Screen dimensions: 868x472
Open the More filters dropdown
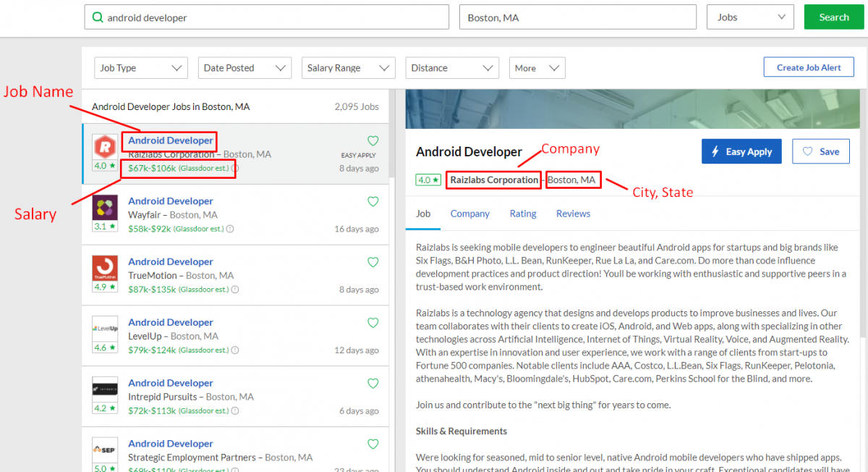tap(537, 67)
